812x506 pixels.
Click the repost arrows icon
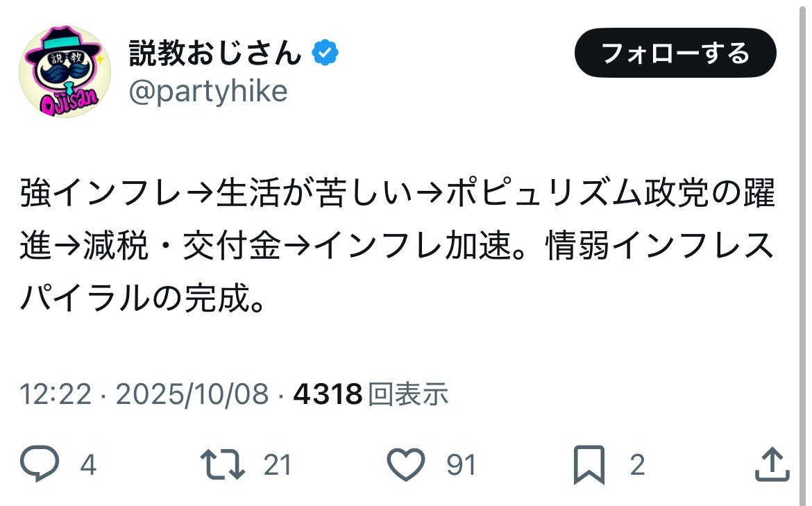(223, 464)
